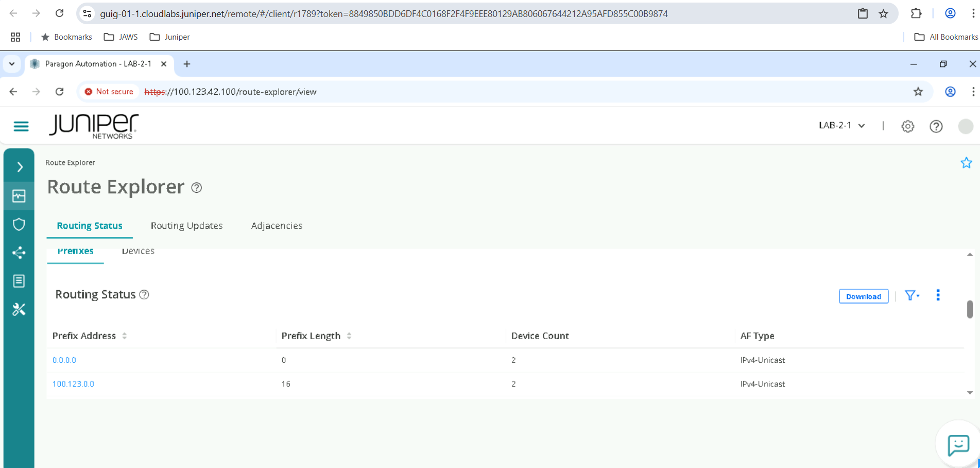The image size is (980, 468).
Task: Switch to the Adjacencies tab
Action: [277, 226]
